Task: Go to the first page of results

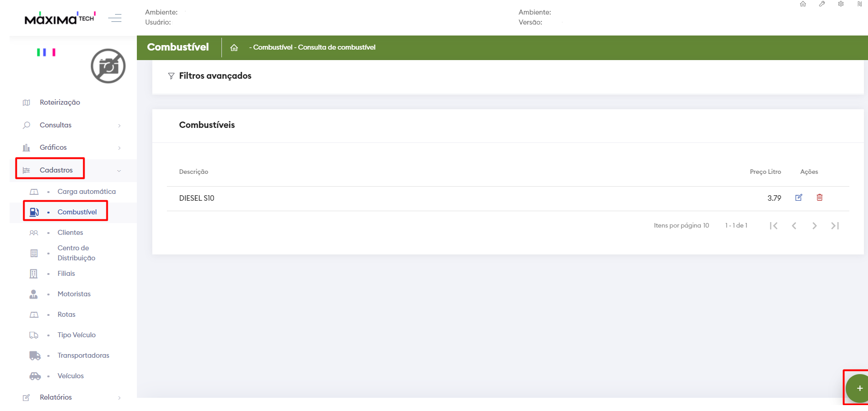Action: 774,226
